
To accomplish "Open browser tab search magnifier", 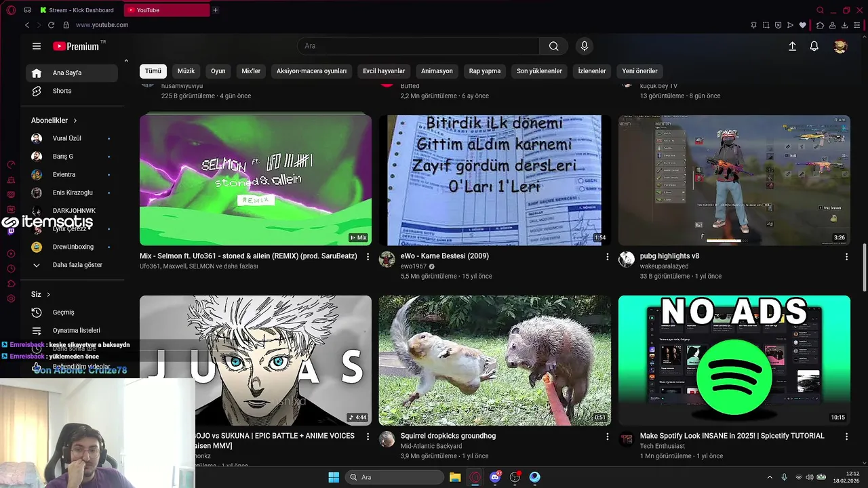I will coord(821,10).
